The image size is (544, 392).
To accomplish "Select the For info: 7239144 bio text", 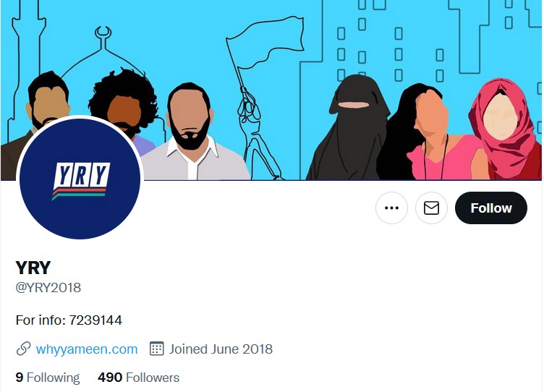I will (69, 320).
